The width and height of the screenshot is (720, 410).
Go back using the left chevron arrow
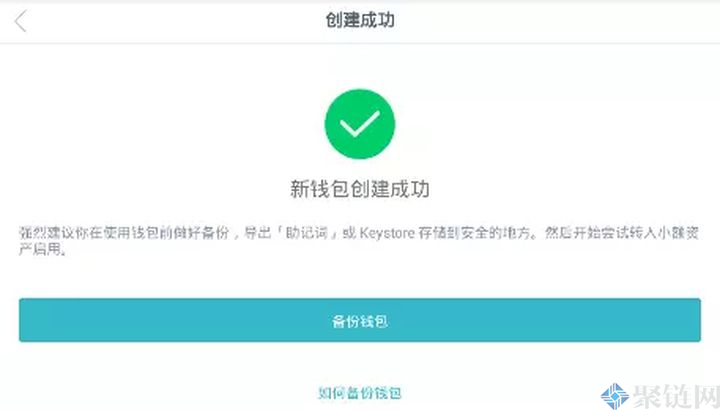(21, 21)
